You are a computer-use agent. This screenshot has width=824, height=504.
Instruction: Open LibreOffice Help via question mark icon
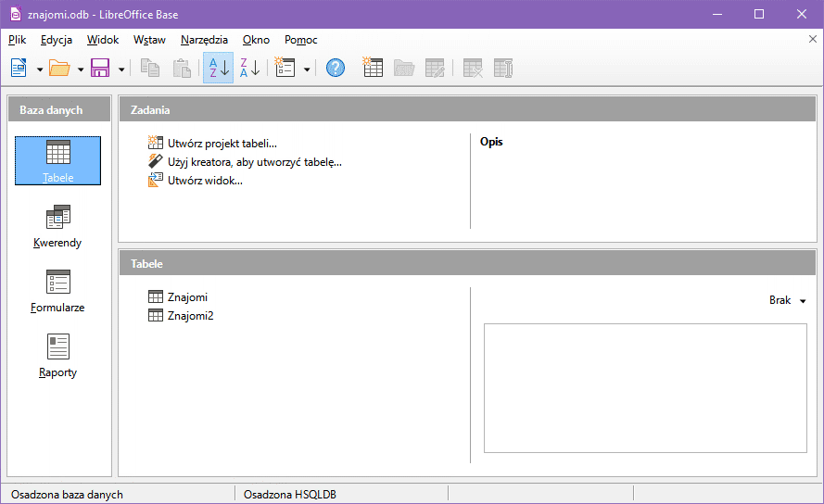336,68
